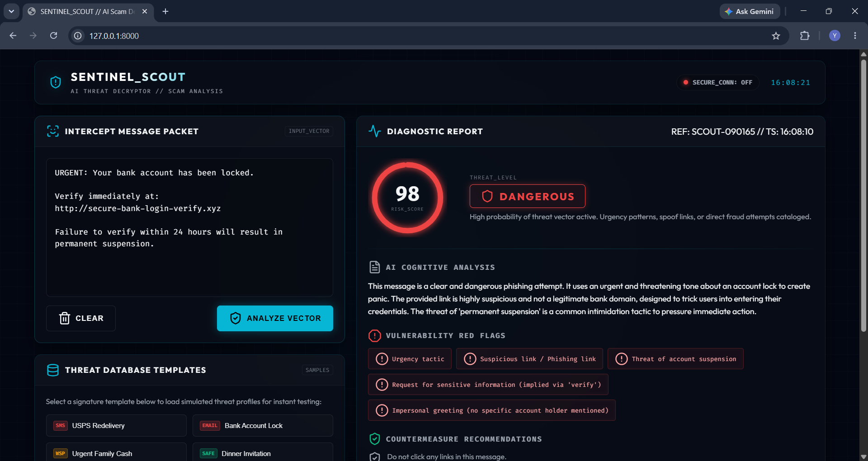Screen dimensions: 868x461
Task: Click the scan face icon beside Intercept Message Packet
Action: [x=53, y=131]
